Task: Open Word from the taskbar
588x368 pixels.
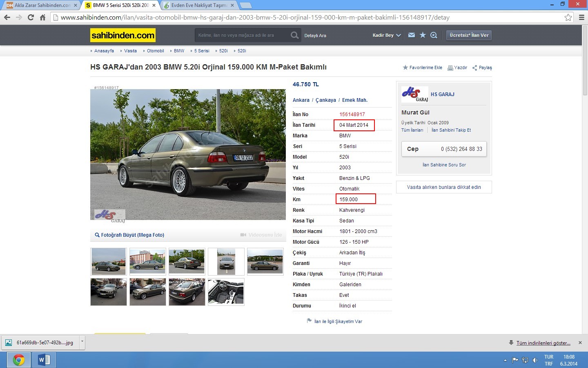Action: [x=44, y=360]
